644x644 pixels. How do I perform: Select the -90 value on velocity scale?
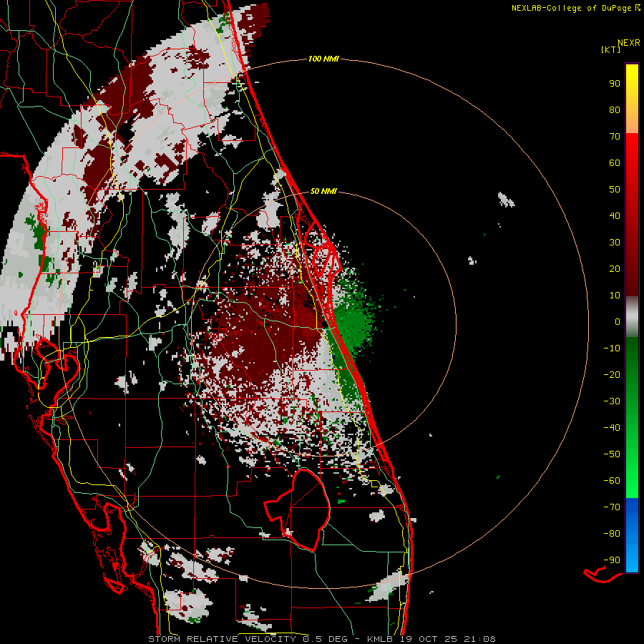pyautogui.click(x=612, y=560)
